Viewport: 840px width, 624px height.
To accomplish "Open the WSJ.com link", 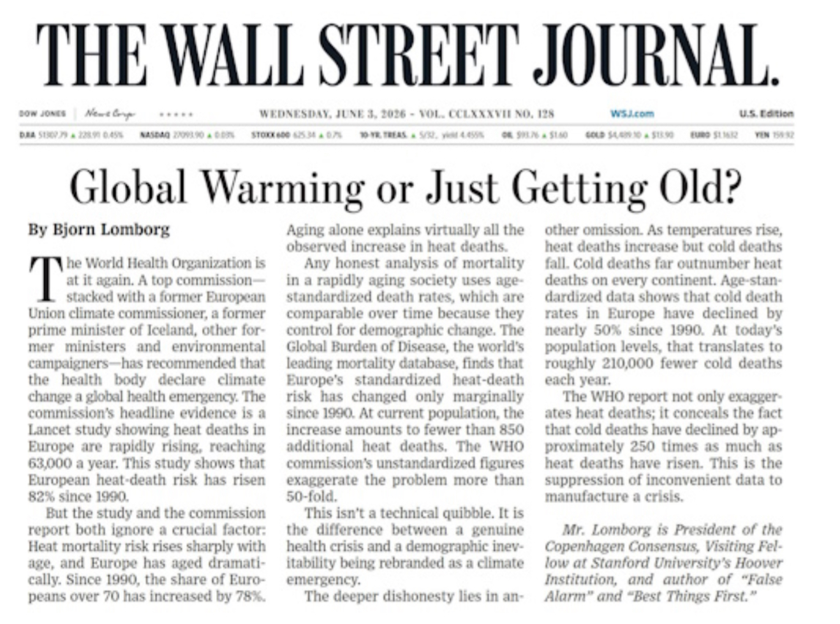I will [x=632, y=114].
